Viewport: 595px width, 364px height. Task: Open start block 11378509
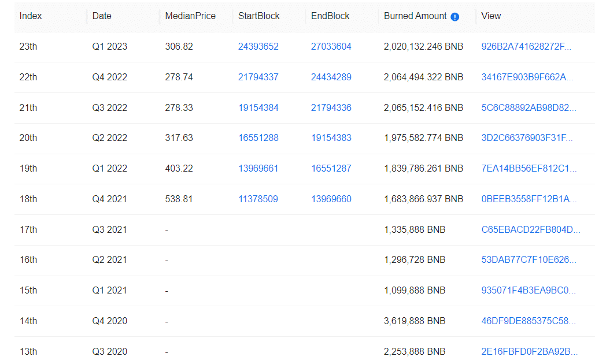(258, 199)
